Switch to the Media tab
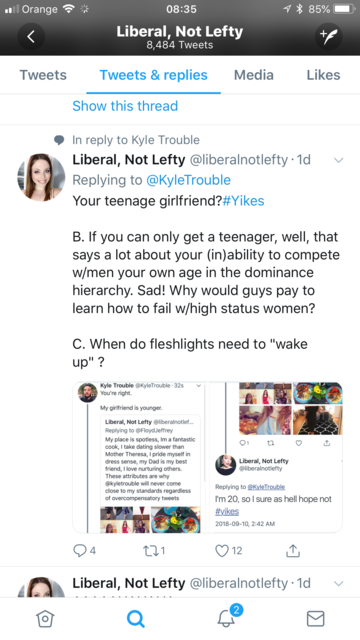The image size is (360, 640). pos(253,75)
